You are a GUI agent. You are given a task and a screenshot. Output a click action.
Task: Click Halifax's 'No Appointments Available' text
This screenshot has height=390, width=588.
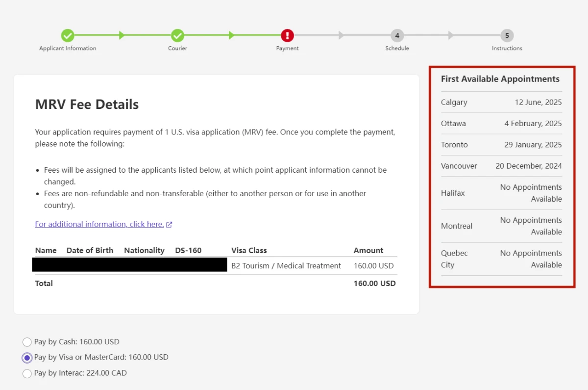(531, 193)
